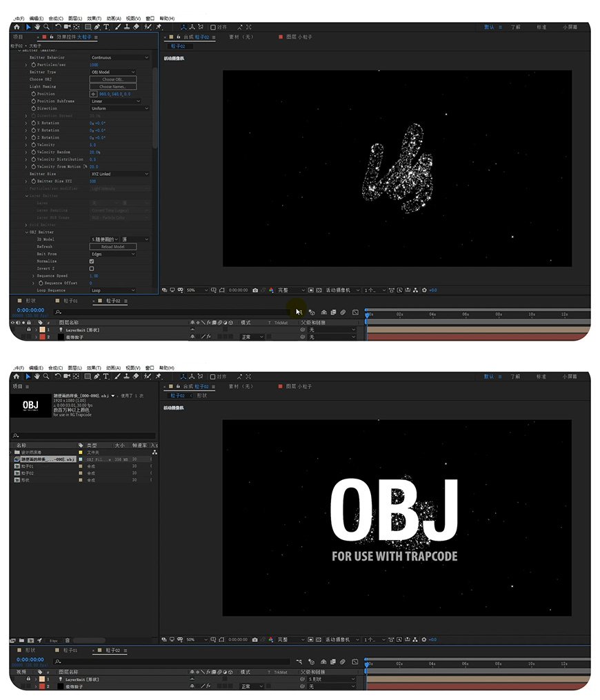
Task: Click the Position point picker crosshair
Action: coord(94,94)
